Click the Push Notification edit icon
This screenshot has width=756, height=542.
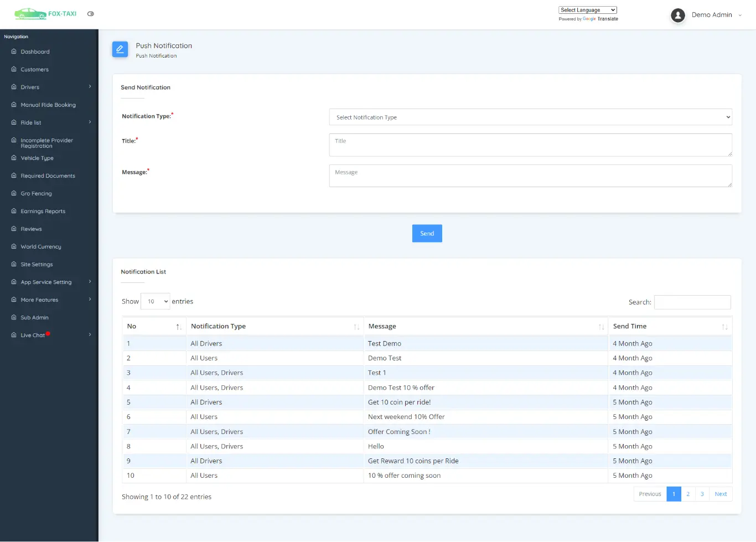click(120, 49)
